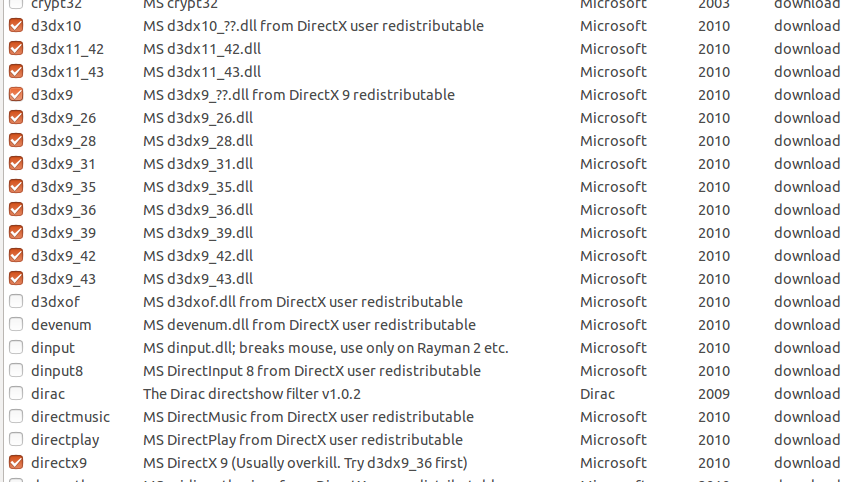The image size is (847, 482).
Task: Click the 'MS d3dx11_42.dll' description
Action: point(202,49)
